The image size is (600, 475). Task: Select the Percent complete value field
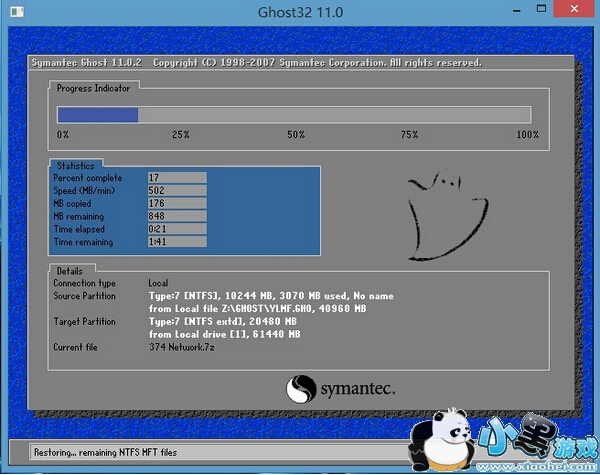(x=176, y=177)
